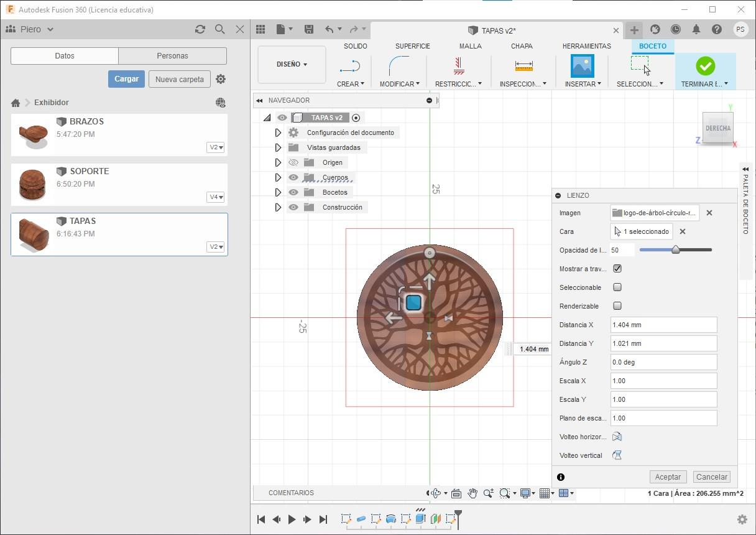
Task: Open timeline settings gear
Action: tap(742, 519)
